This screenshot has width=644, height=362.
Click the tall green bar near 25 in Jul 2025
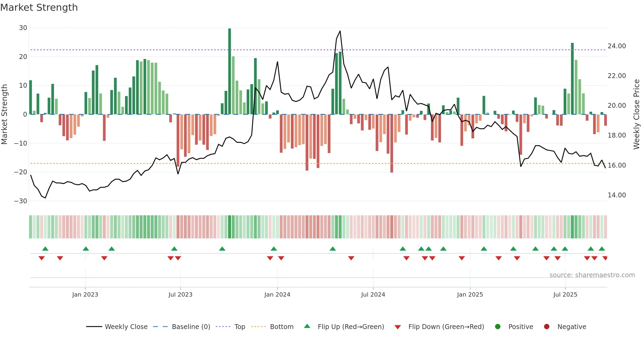(572, 79)
